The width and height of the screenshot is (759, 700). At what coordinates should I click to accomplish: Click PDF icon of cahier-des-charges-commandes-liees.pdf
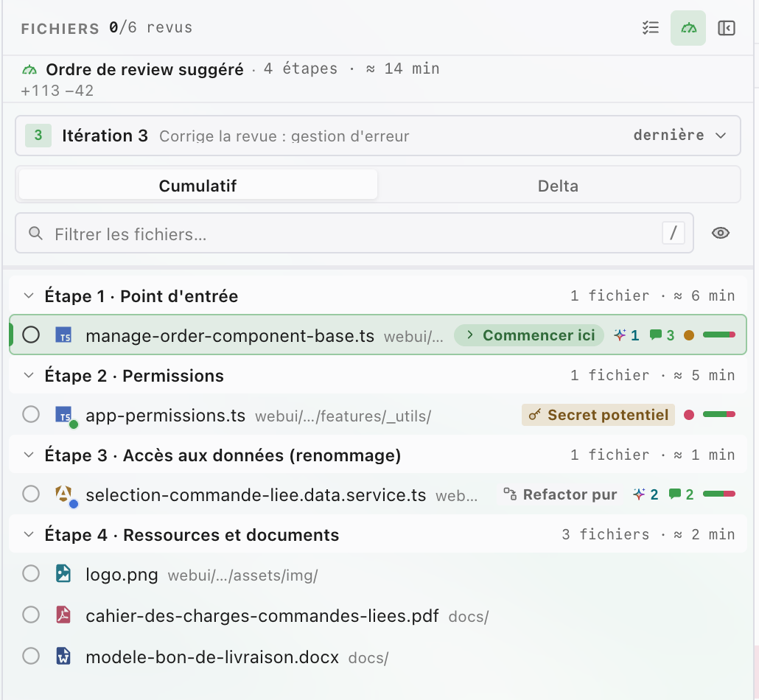63,615
